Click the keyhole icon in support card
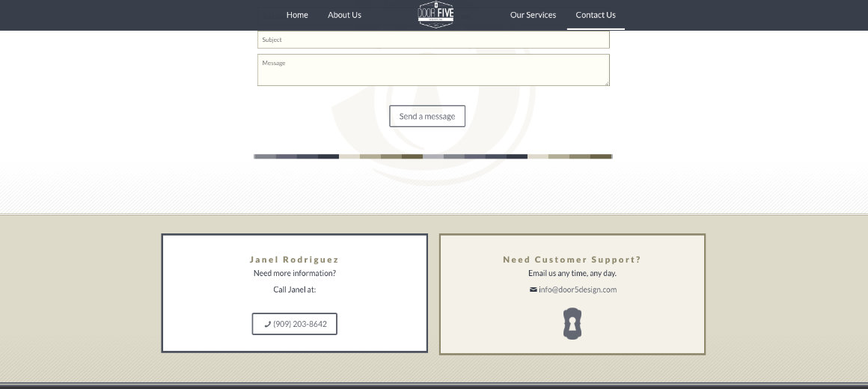Screen dimensions: 868x389 pyautogui.click(x=572, y=323)
